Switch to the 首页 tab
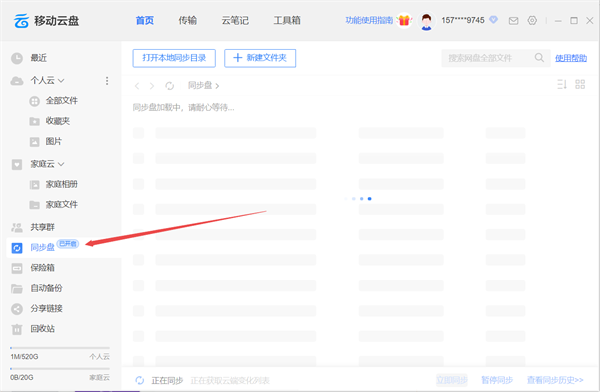Image resolution: width=600 pixels, height=392 pixels. pyautogui.click(x=145, y=20)
